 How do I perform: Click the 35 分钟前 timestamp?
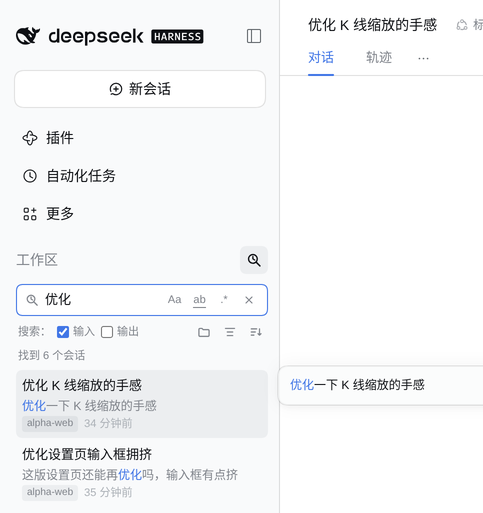point(108,493)
